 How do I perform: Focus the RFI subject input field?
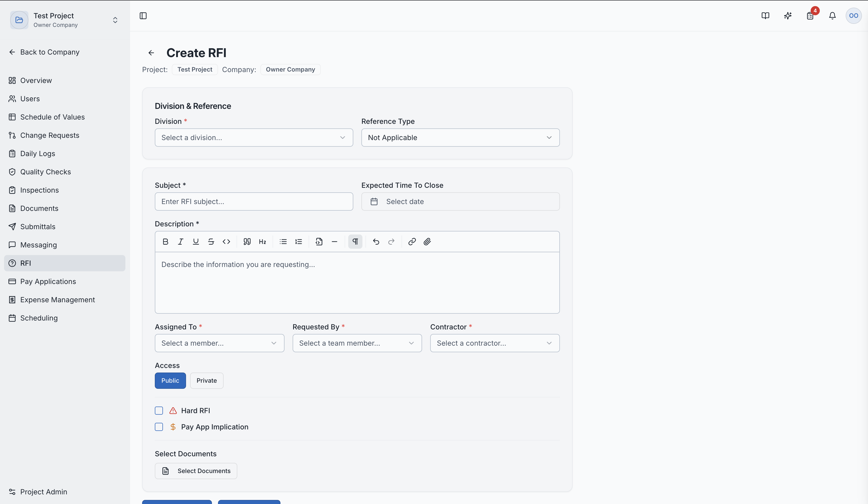(254, 201)
